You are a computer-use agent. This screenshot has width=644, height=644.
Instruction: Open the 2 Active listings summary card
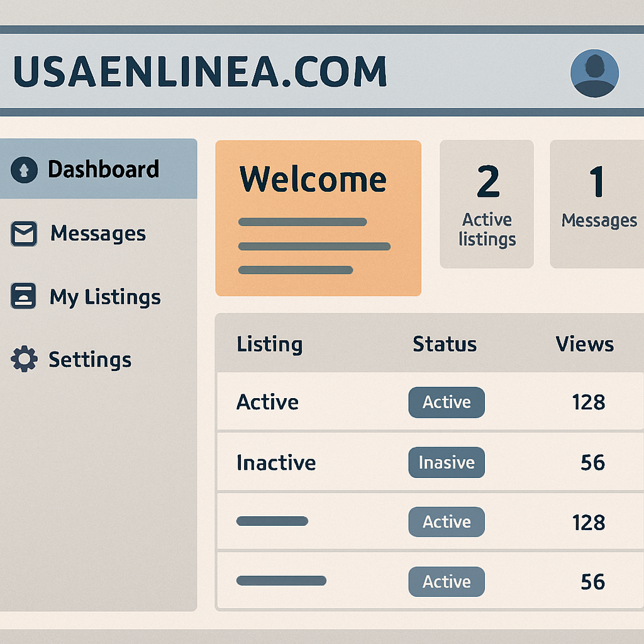(487, 204)
